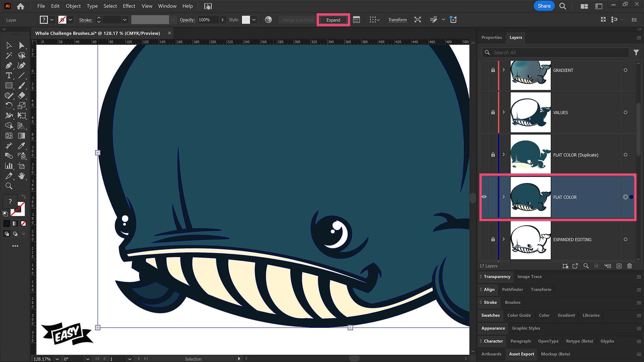Image resolution: width=644 pixels, height=362 pixels.
Task: Select the Zoom tool
Action: coord(9,186)
